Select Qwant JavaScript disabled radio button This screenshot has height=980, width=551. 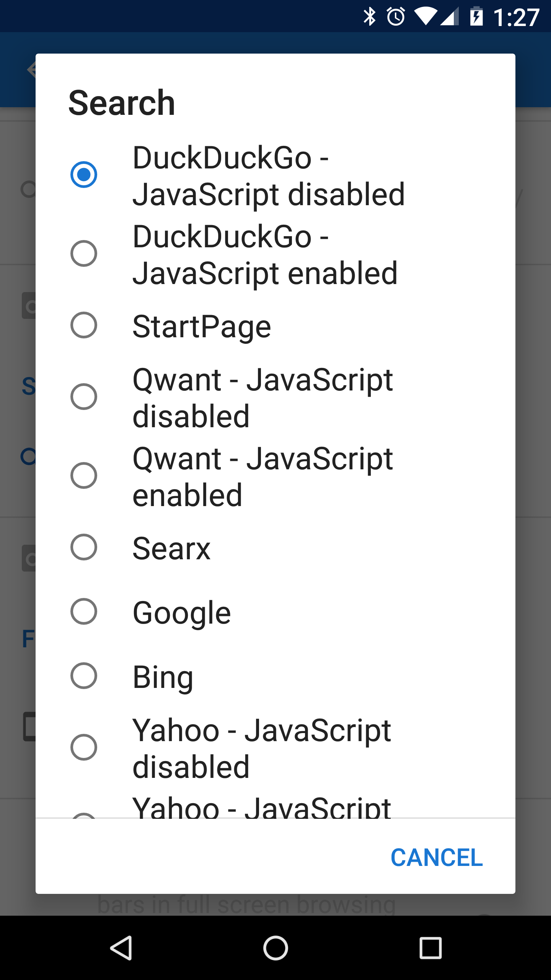tap(84, 397)
